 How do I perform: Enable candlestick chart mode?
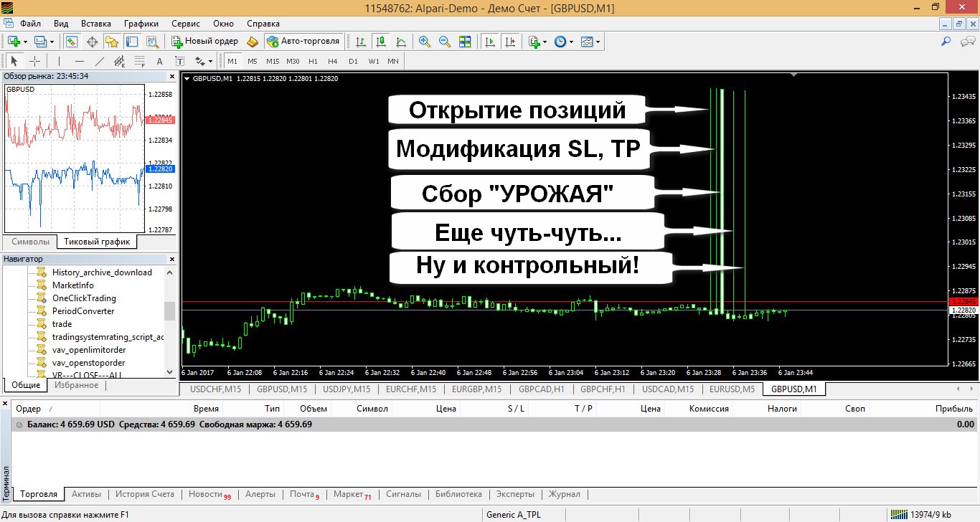[380, 42]
